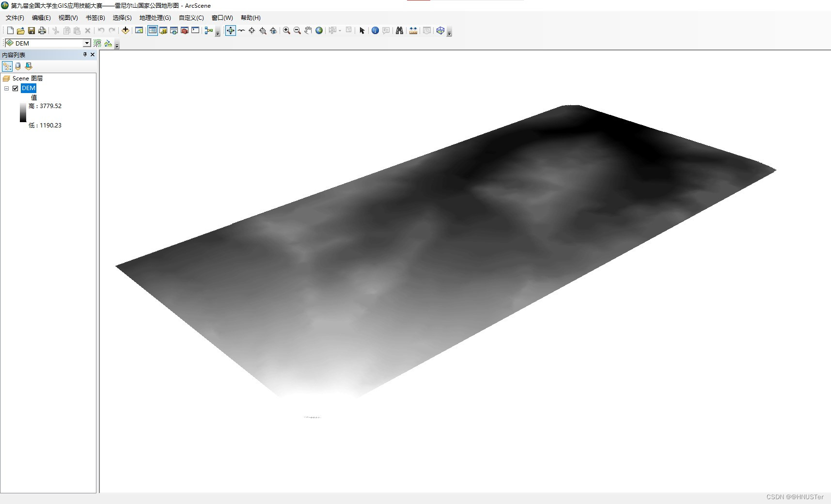Select the Navigate tool
831x504 pixels.
231,31
